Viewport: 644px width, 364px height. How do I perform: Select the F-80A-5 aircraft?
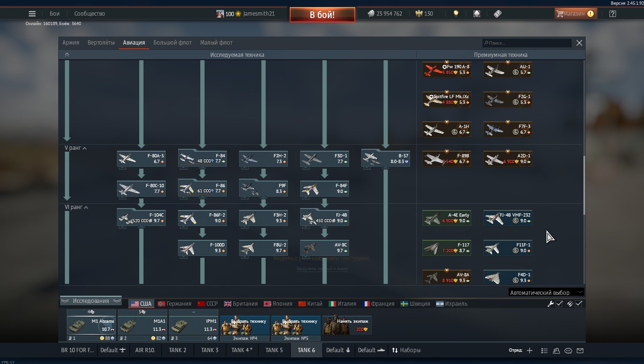point(141,159)
